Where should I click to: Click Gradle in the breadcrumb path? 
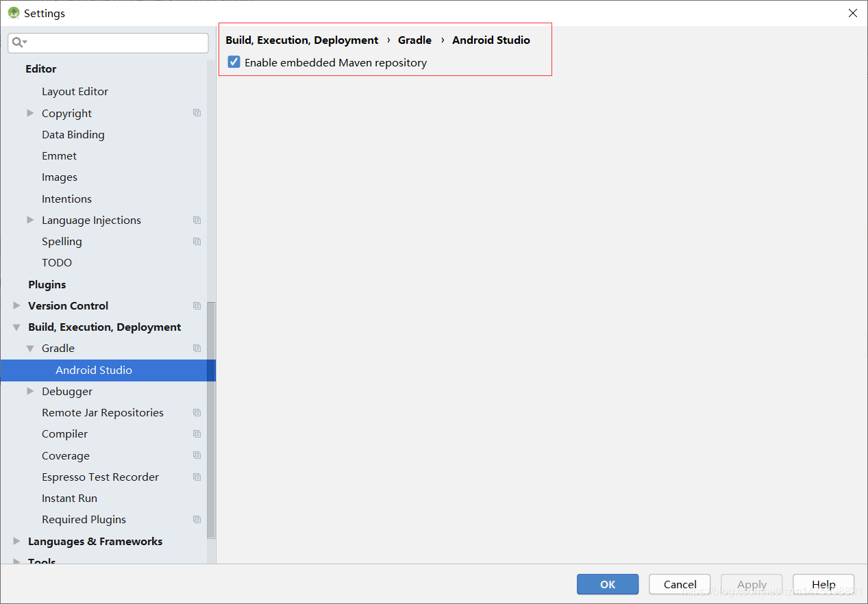414,40
